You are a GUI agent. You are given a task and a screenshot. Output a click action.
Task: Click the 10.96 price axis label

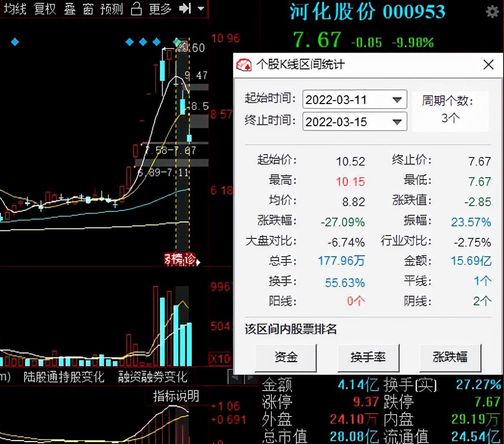pyautogui.click(x=225, y=39)
